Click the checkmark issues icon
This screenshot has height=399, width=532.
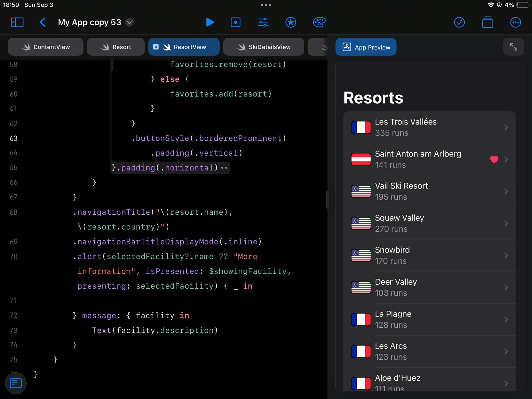point(459,22)
